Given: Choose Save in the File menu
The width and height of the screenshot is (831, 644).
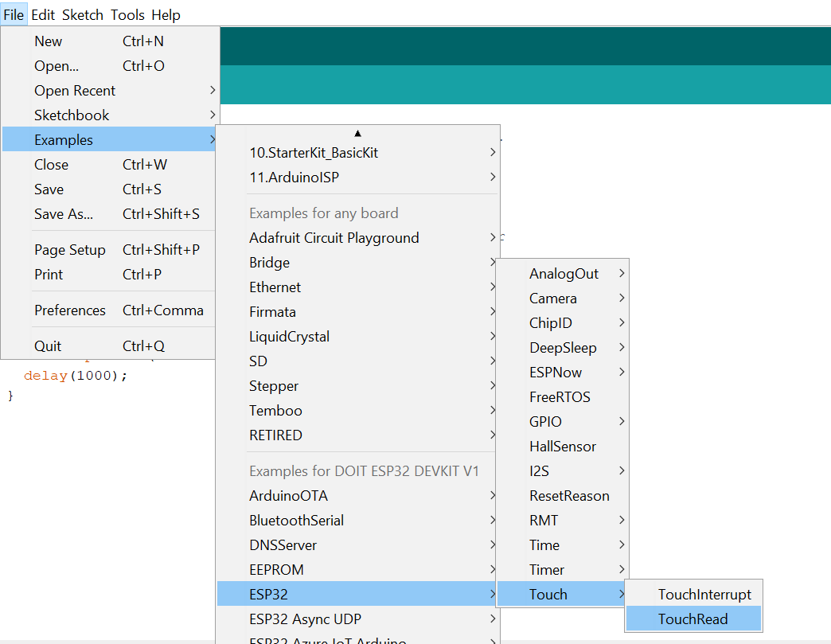Looking at the screenshot, I should click(110, 189).
